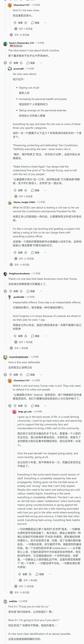Open more options on Knightoncloudwine's comment
Screen dimensions: 84x644
pos(41,291)
